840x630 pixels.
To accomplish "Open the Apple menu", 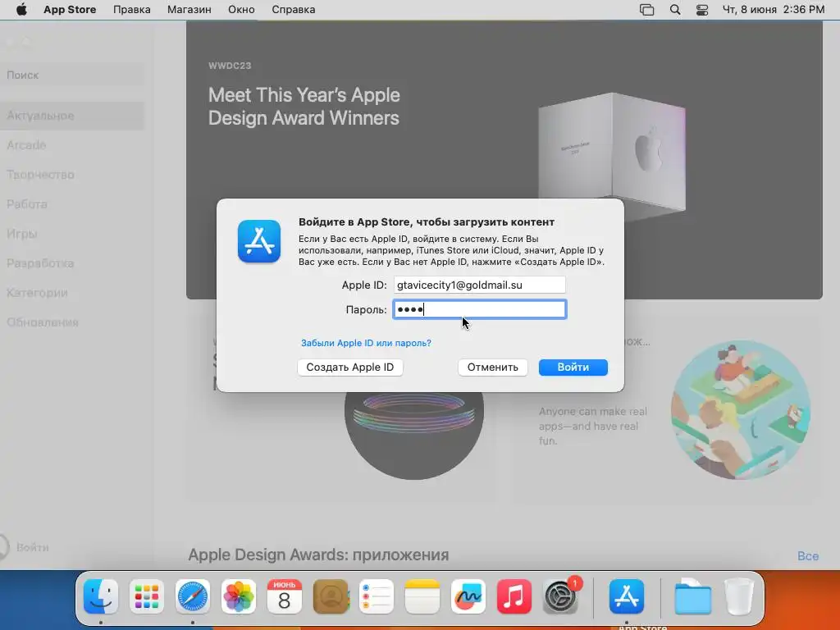I will point(21,10).
